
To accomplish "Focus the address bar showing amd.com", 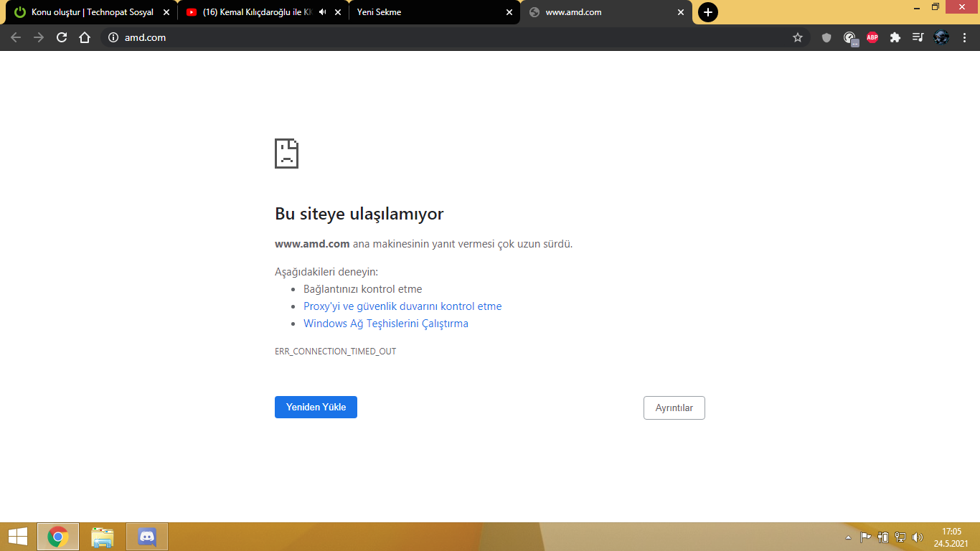I will point(455,37).
